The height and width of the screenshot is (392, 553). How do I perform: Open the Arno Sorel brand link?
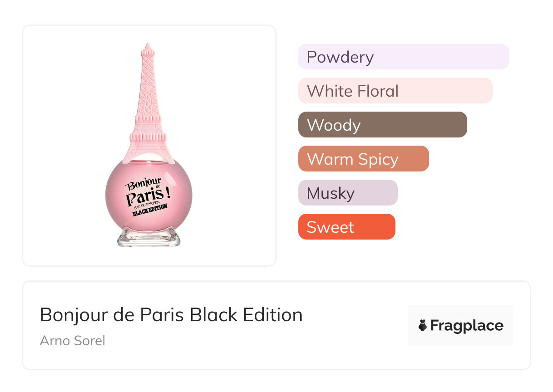coord(73,341)
